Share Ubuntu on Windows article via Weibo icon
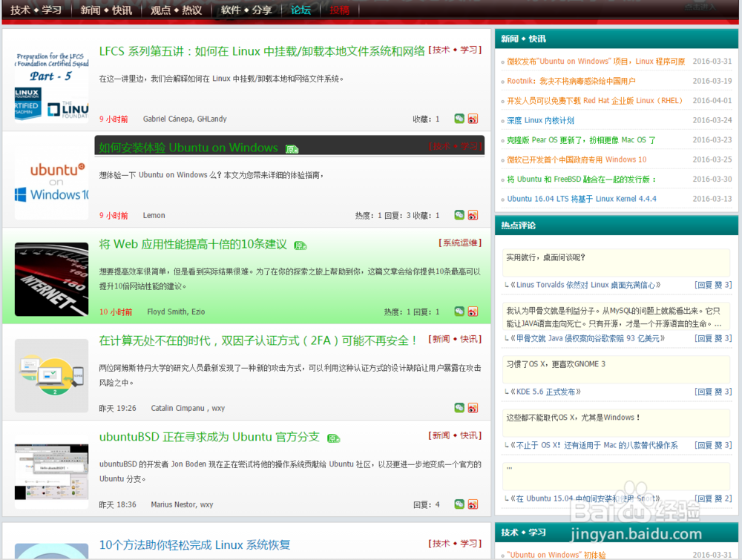 (x=473, y=215)
